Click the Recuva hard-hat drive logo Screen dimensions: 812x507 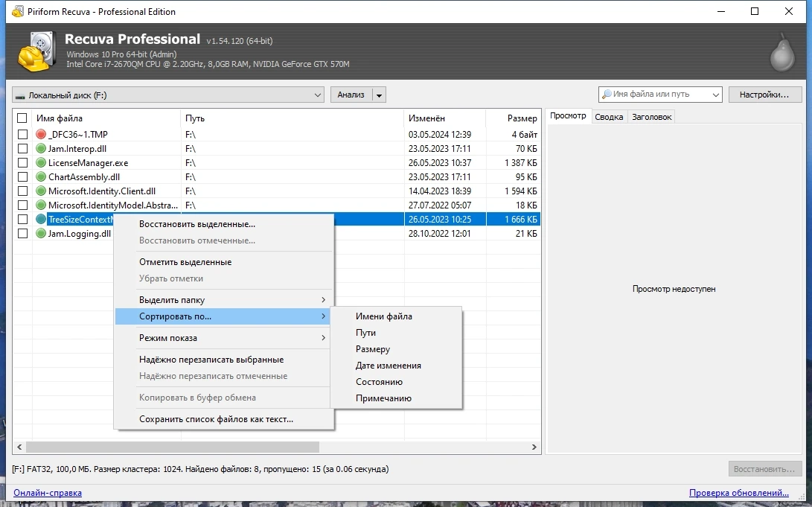click(36, 51)
